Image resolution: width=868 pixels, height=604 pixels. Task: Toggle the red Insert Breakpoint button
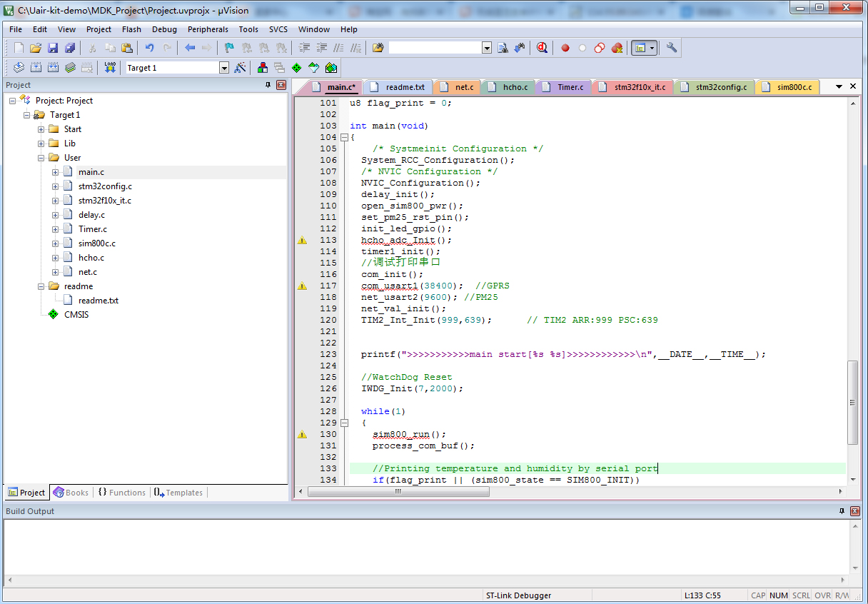(x=565, y=48)
